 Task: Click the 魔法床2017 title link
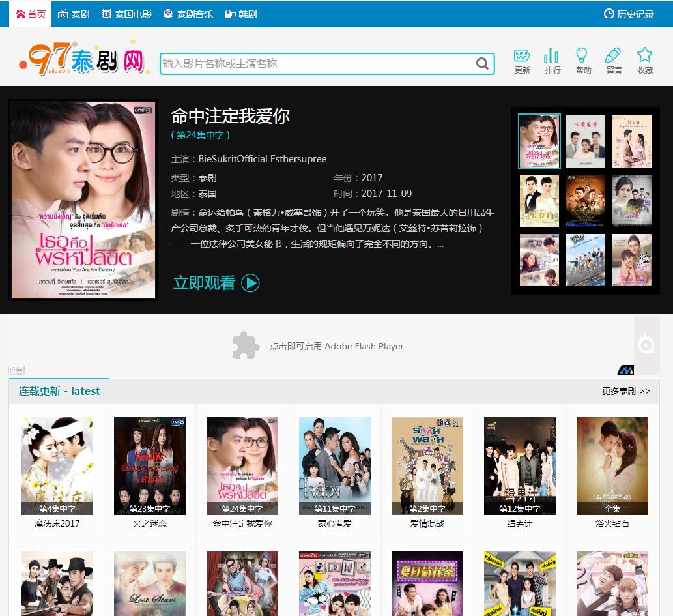(57, 523)
